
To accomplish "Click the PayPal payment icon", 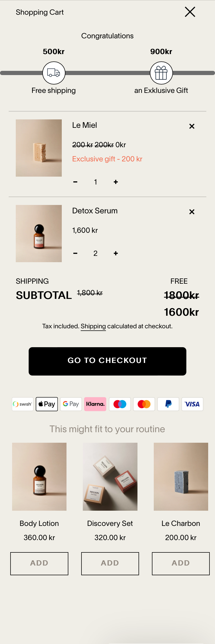I will tap(168, 404).
